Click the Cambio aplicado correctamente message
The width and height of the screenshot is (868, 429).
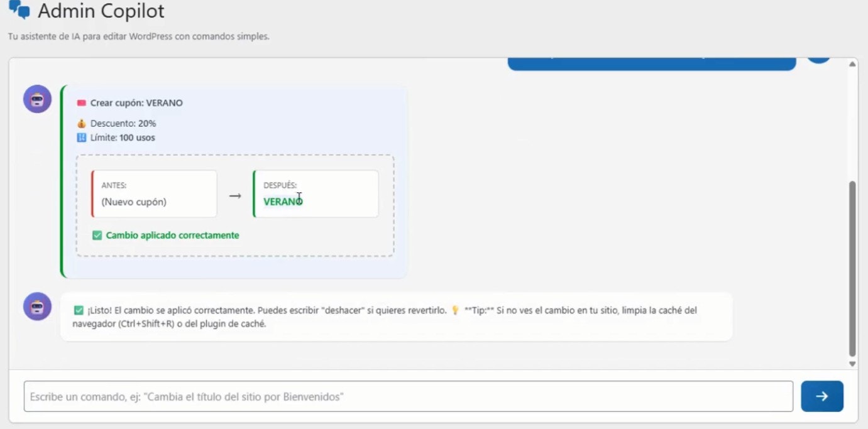pyautogui.click(x=172, y=236)
